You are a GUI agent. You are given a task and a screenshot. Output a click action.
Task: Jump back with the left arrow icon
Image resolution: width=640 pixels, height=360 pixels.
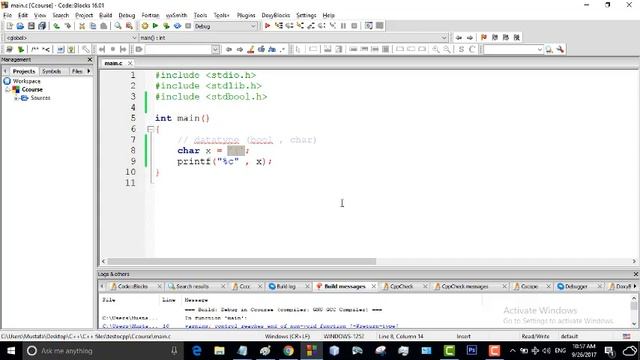click(459, 37)
